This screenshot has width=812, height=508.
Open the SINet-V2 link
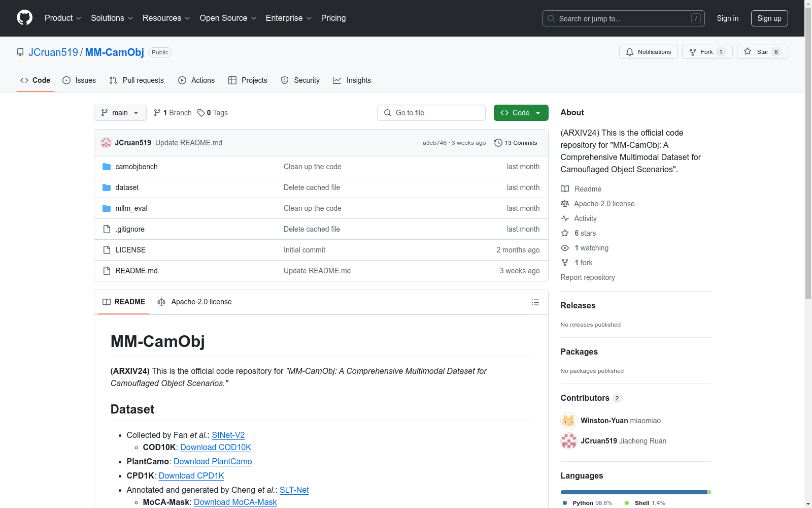tap(228, 435)
